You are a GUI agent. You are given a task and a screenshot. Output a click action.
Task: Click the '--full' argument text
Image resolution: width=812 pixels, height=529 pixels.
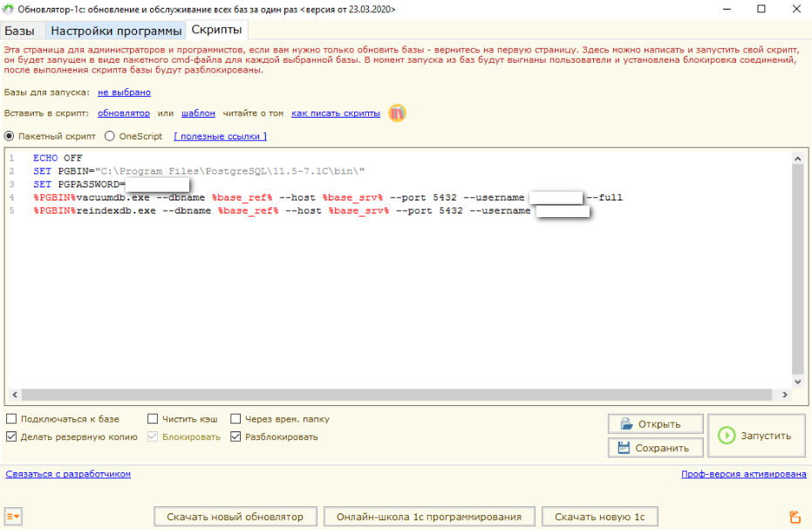[605, 197]
